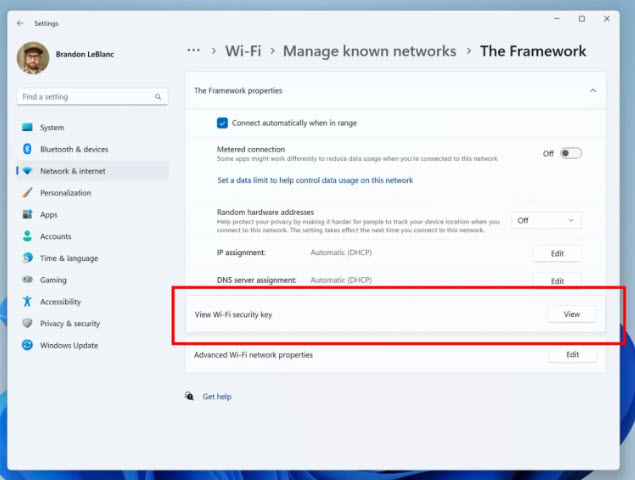Image resolution: width=635 pixels, height=480 pixels.
Task: Go back to Manage known networks
Action: click(369, 51)
